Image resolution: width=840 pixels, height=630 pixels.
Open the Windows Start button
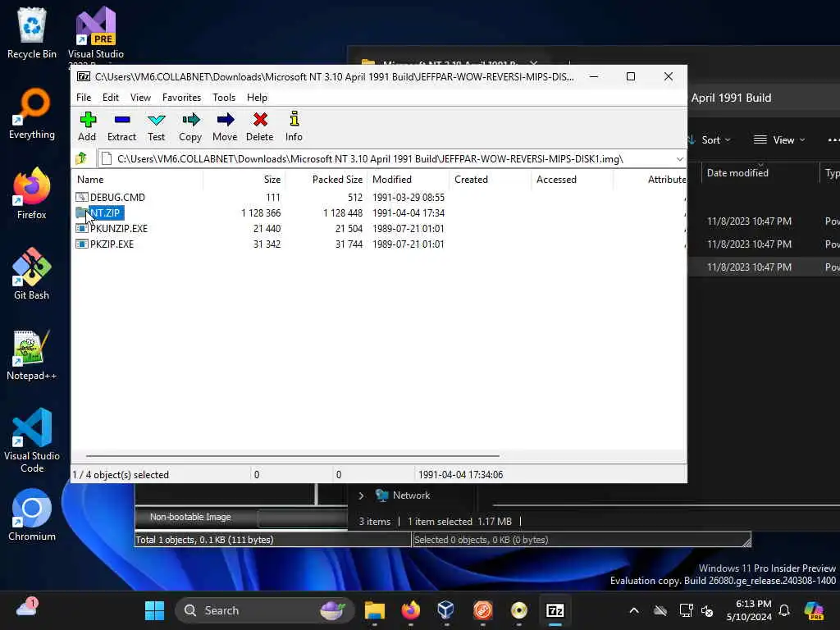(155, 610)
